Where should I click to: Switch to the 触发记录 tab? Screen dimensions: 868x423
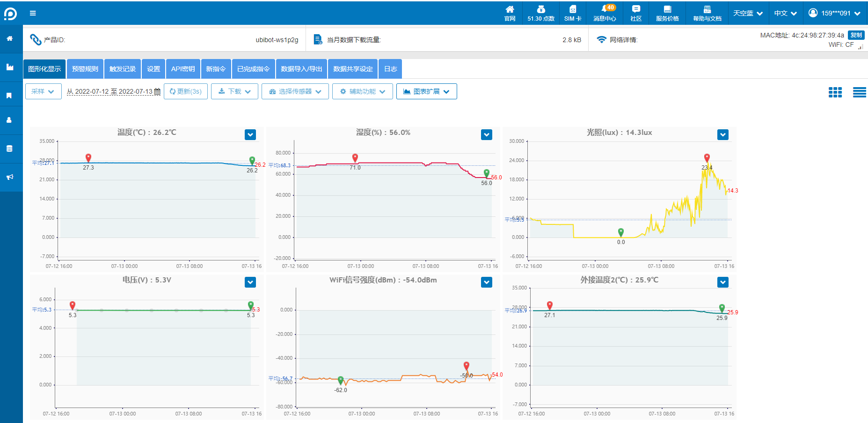click(123, 69)
